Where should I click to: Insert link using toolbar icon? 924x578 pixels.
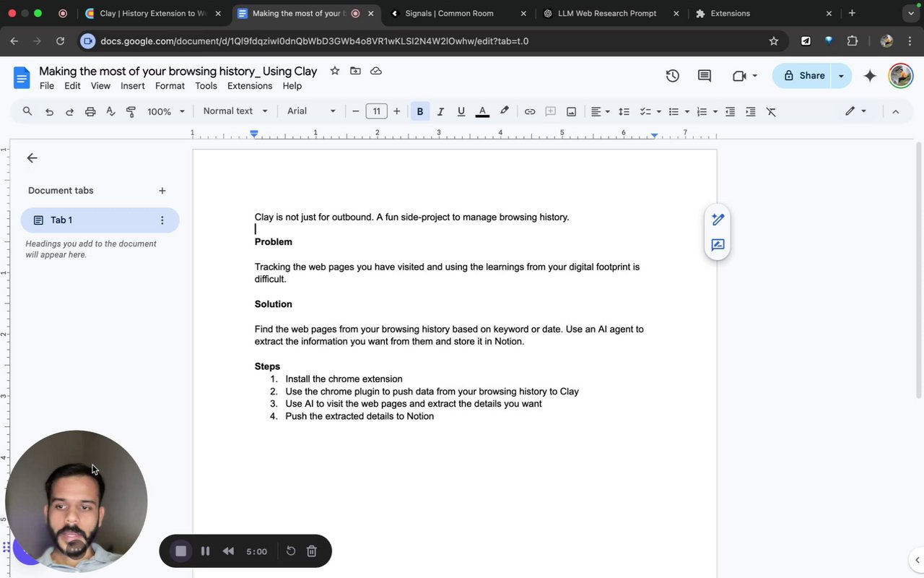point(530,111)
